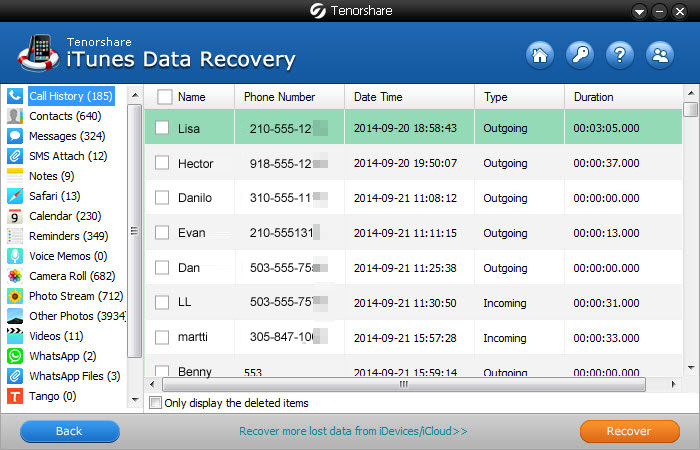Click the Type column header
The width and height of the screenshot is (700, 450).
point(520,97)
